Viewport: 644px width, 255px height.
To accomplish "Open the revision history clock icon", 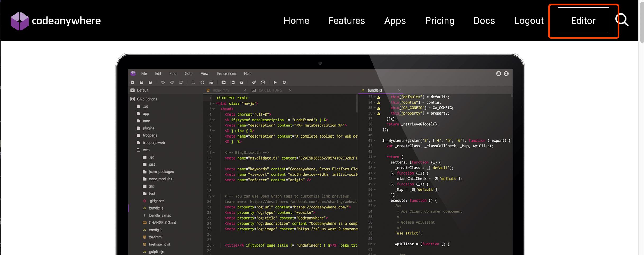I will [263, 83].
